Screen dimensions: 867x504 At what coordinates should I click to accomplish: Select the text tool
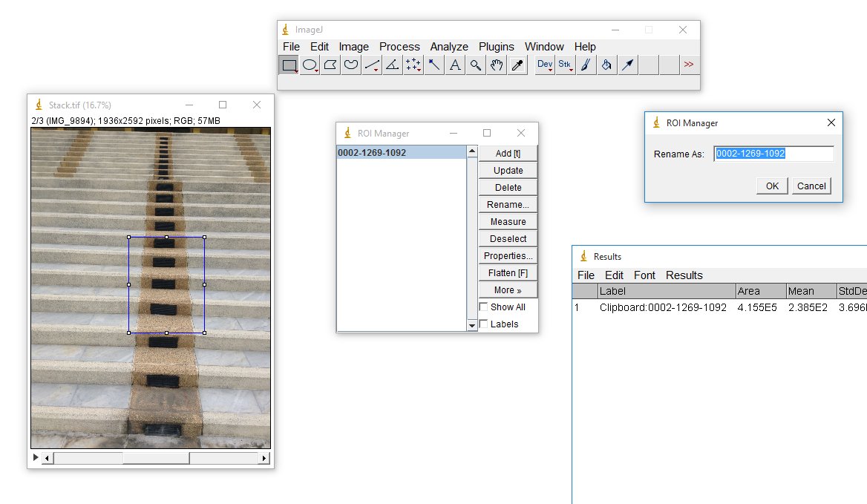(x=454, y=65)
